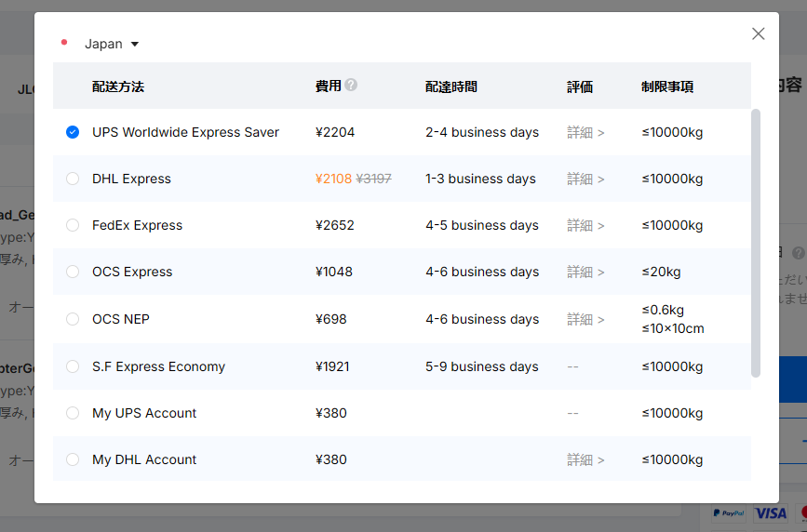807x532 pixels.
Task: Close the shipping method dialog
Action: click(758, 33)
